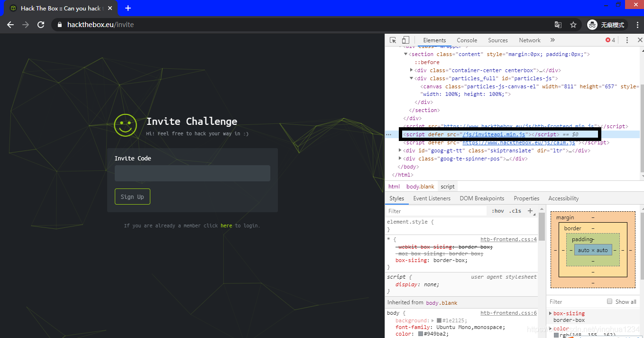Click the translate page icon in address bar
644x338 pixels.
[558, 25]
